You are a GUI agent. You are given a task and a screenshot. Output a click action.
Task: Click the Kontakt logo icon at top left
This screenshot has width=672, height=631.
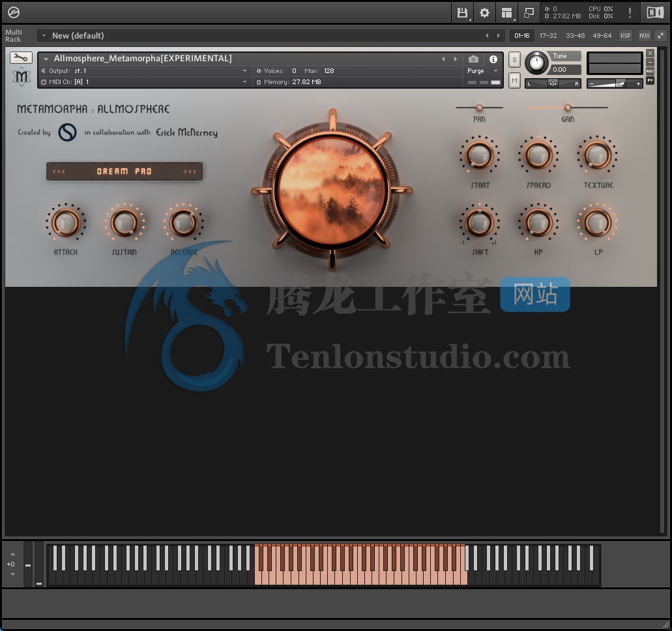[x=13, y=12]
